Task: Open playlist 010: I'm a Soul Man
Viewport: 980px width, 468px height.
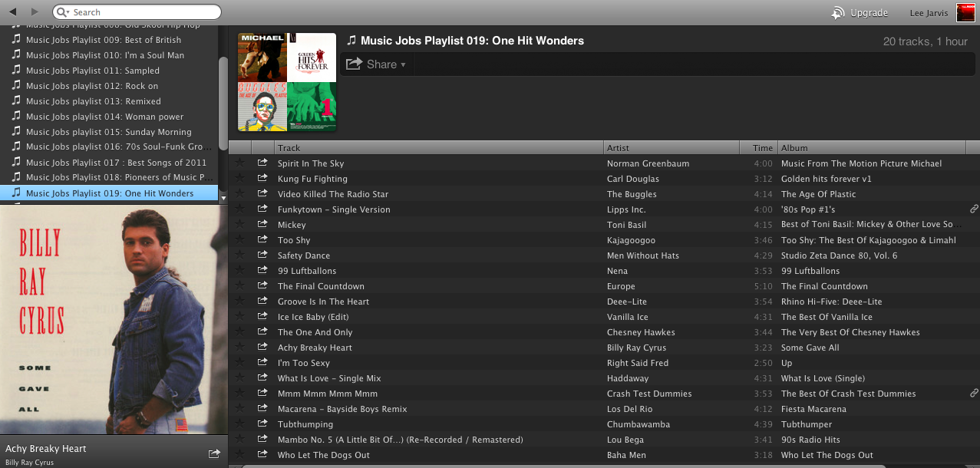Action: (x=109, y=55)
